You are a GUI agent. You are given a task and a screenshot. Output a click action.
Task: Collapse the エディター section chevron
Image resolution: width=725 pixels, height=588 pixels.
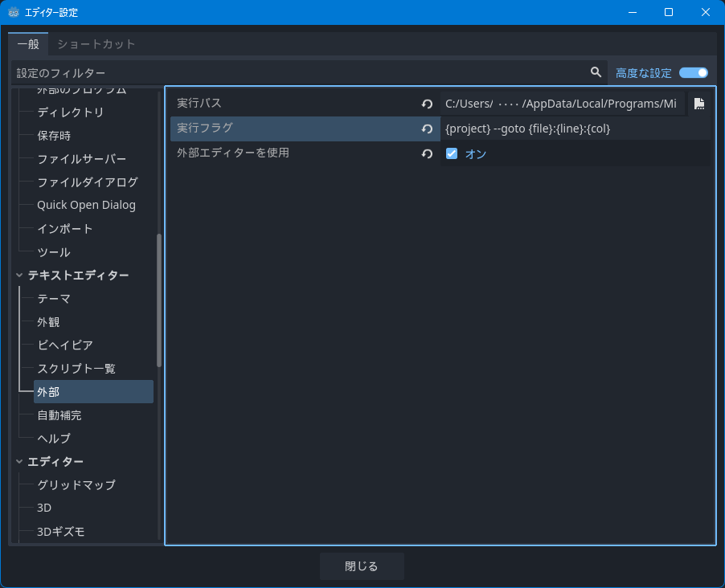19,461
